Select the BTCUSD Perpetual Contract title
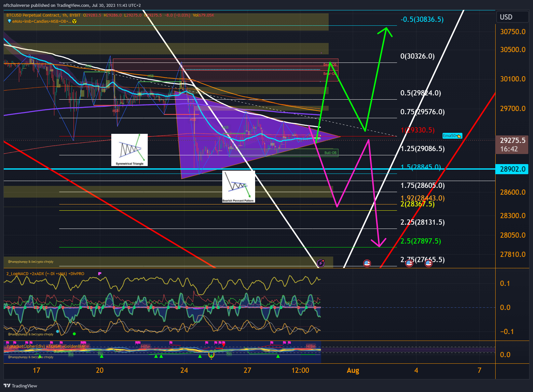Viewport: 533px width, 392px height. point(33,15)
